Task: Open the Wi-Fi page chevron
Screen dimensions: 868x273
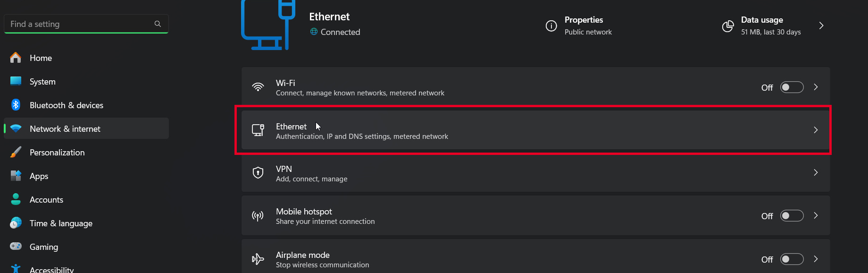Action: tap(816, 87)
